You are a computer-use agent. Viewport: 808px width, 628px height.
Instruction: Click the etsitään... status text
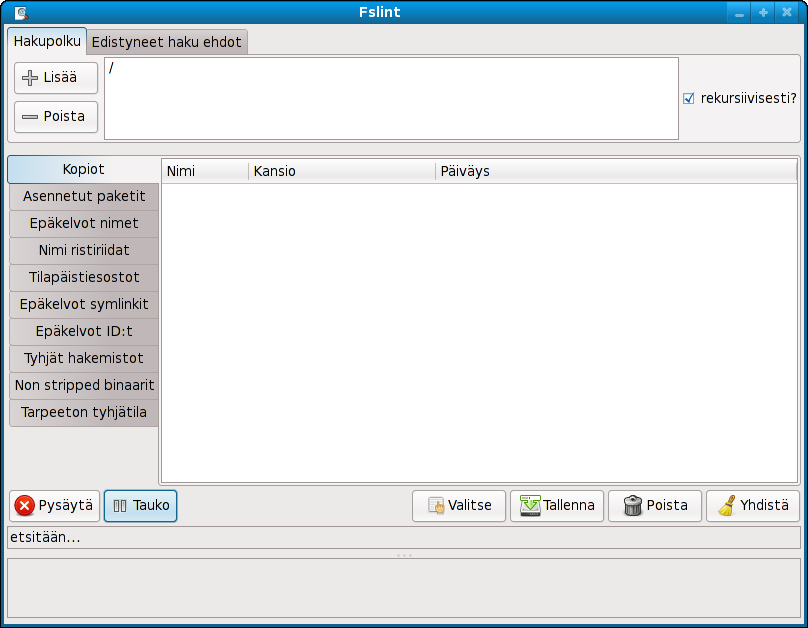pos(45,537)
